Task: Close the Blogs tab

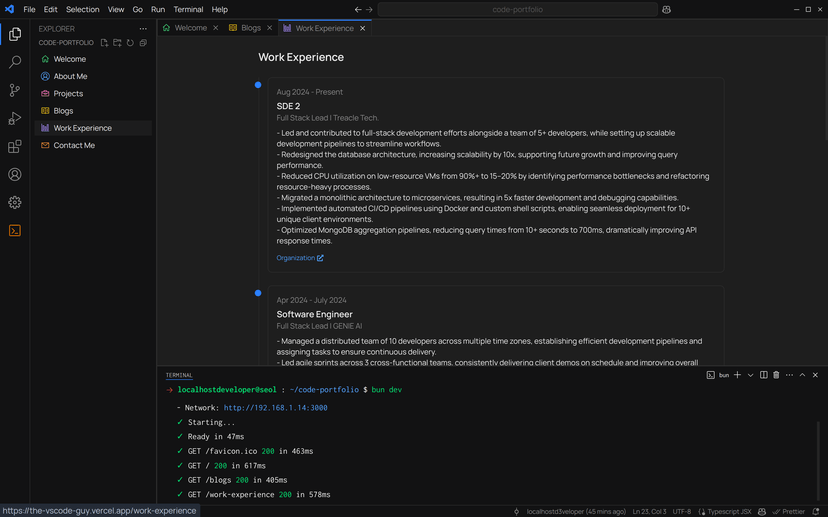Action: (x=269, y=28)
